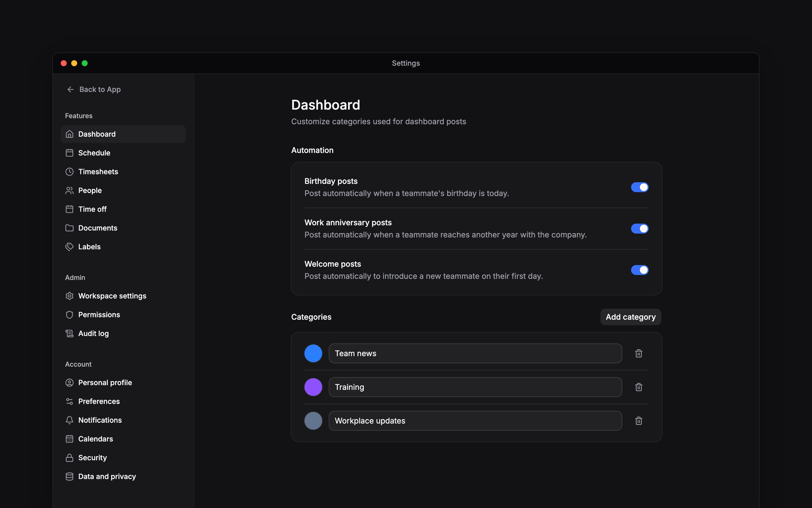
Task: Click the Timesheets clock icon
Action: tap(70, 172)
